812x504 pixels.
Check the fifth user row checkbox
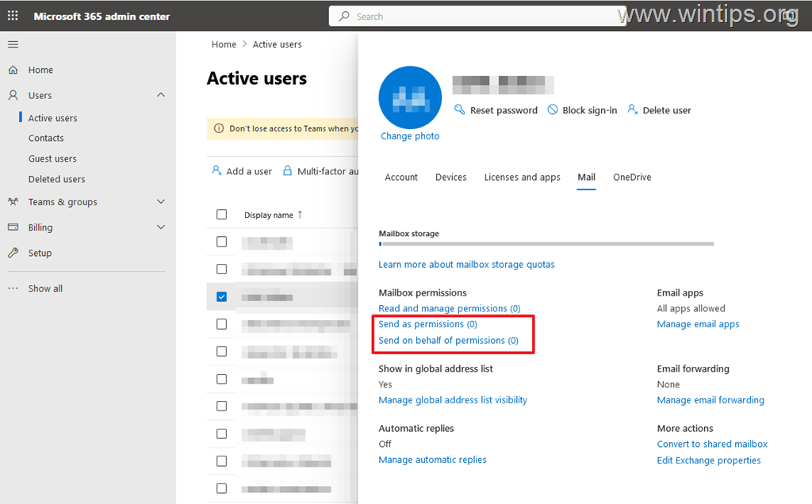222,351
